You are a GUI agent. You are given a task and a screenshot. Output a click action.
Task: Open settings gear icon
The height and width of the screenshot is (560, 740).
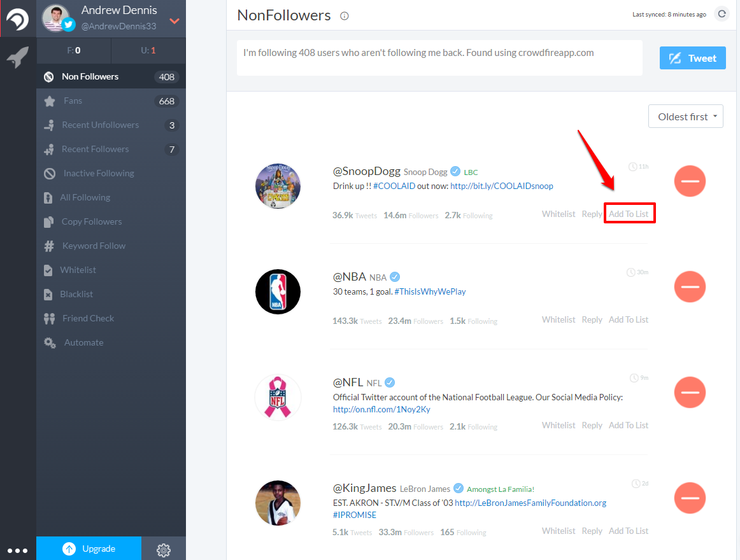(x=163, y=550)
